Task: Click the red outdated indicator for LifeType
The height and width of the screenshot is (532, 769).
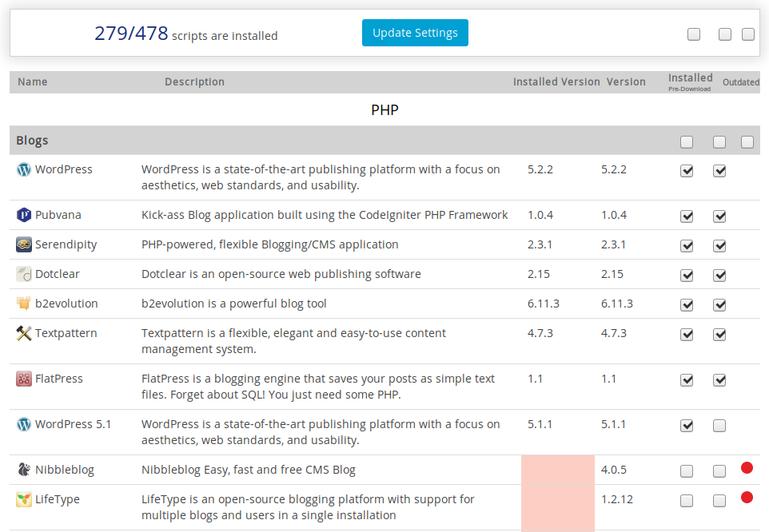Action: pyautogui.click(x=747, y=498)
